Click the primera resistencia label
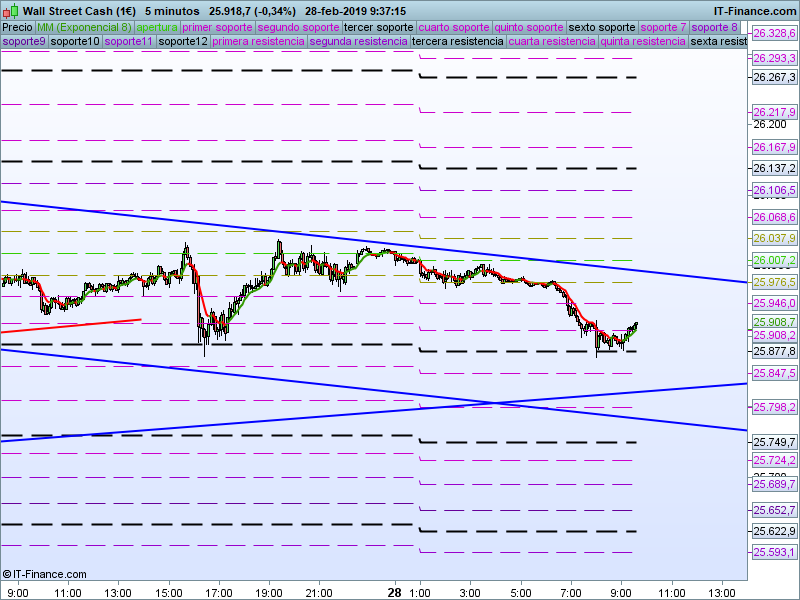The image size is (800, 600). pos(258,41)
